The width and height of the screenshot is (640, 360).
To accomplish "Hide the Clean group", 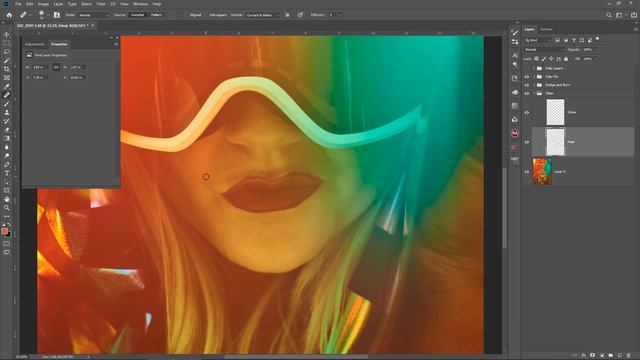I will pos(527,93).
